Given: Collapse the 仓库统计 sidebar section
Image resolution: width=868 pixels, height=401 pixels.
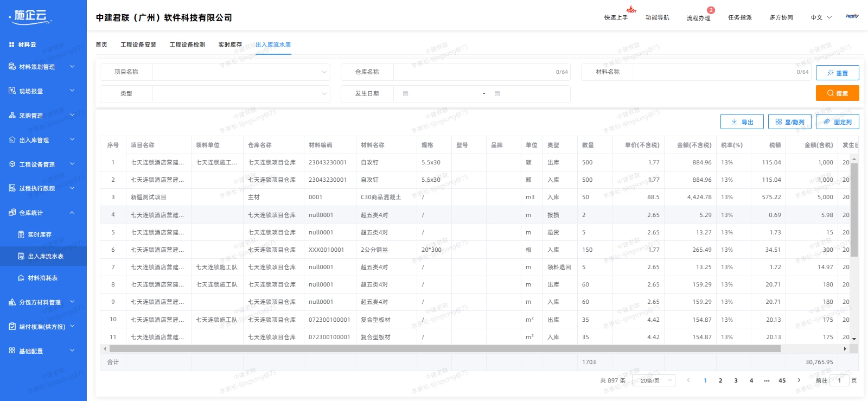Looking at the screenshot, I should (72, 213).
